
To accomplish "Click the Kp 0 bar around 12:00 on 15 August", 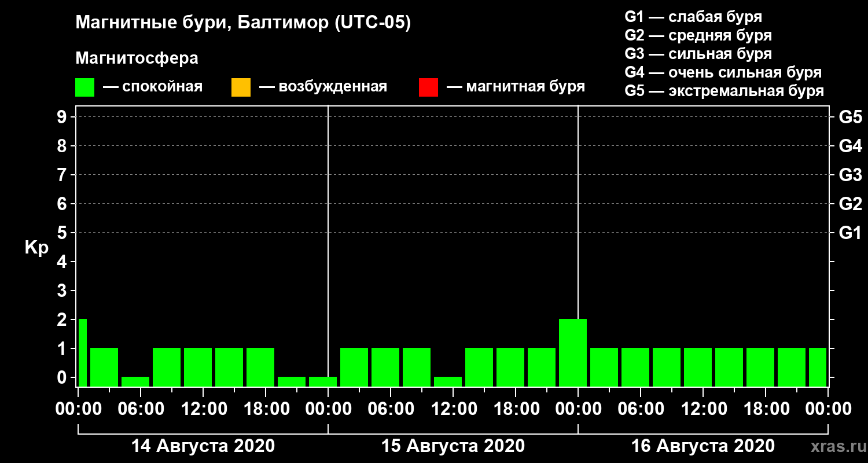I will pos(448,381).
